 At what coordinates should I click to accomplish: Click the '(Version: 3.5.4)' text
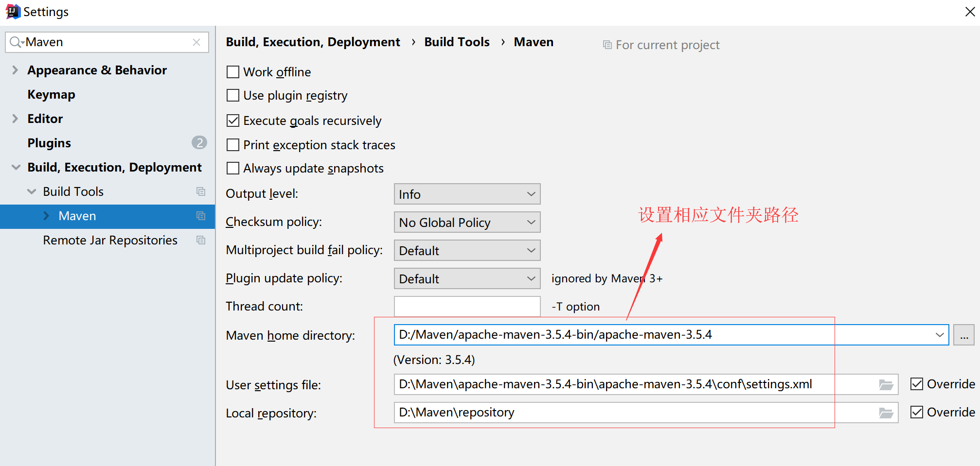(434, 360)
